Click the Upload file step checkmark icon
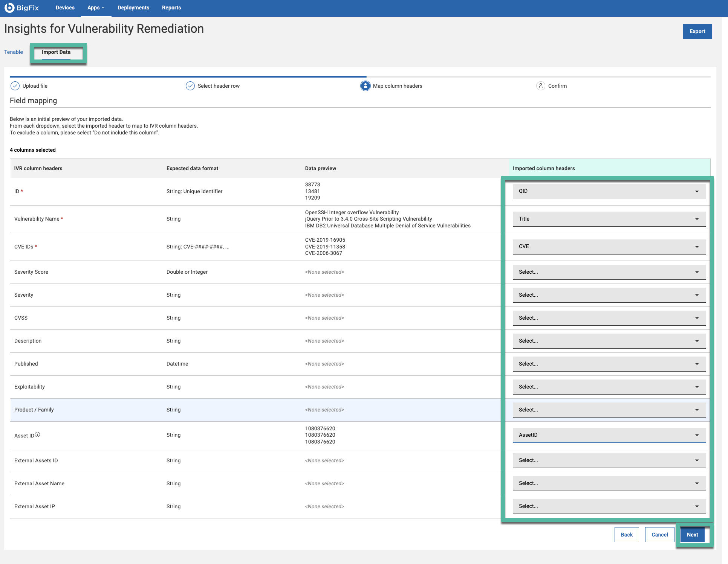 (15, 86)
